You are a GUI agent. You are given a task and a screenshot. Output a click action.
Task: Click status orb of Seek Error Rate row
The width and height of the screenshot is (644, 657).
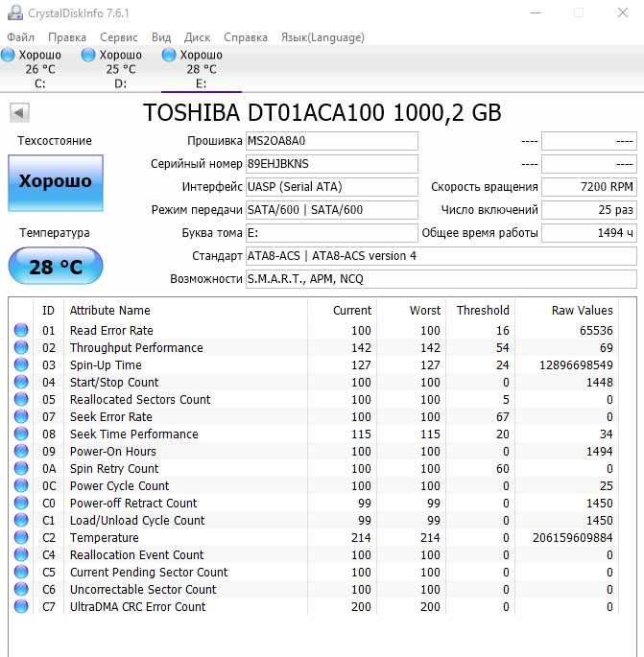[21, 416]
